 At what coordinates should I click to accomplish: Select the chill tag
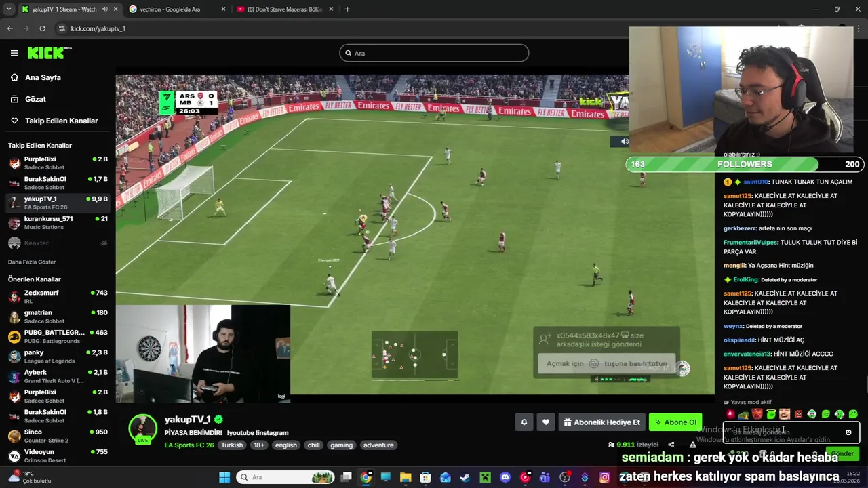[313, 445]
